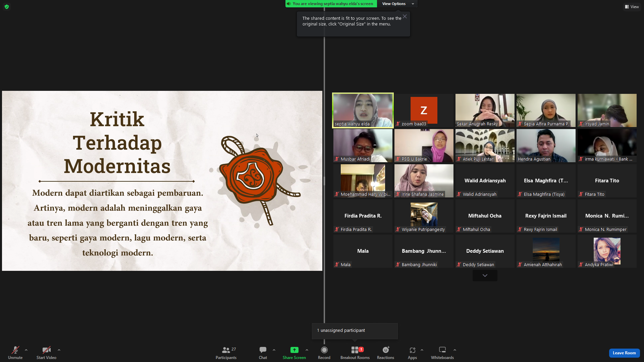Select irma kurniawati's video tile
Image resolution: width=644 pixels, height=362 pixels.
point(607,145)
